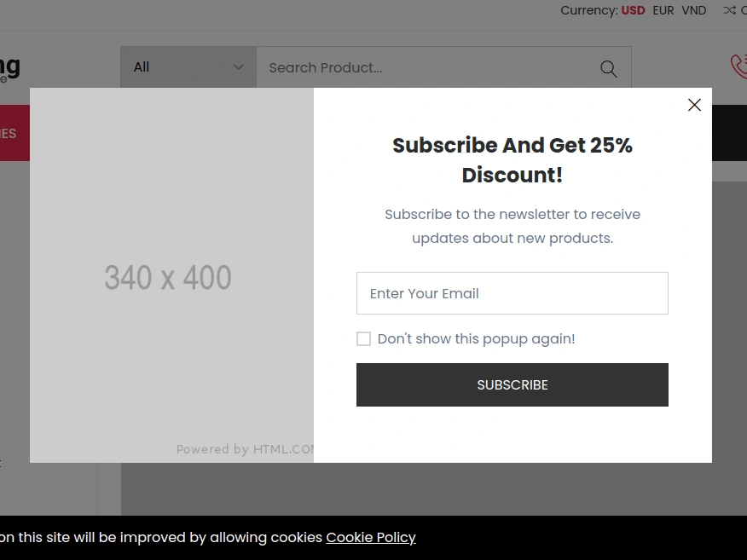The width and height of the screenshot is (747, 560).
Task: Switch currency to USD
Action: (633, 10)
